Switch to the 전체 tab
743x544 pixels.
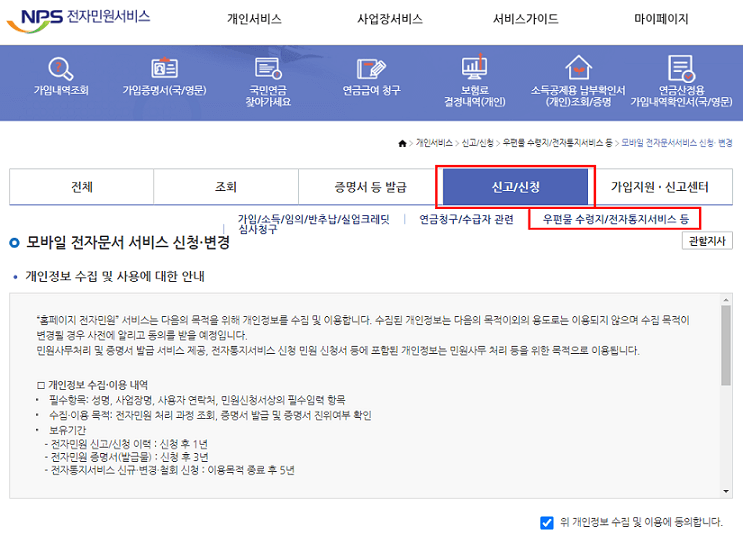(x=82, y=187)
